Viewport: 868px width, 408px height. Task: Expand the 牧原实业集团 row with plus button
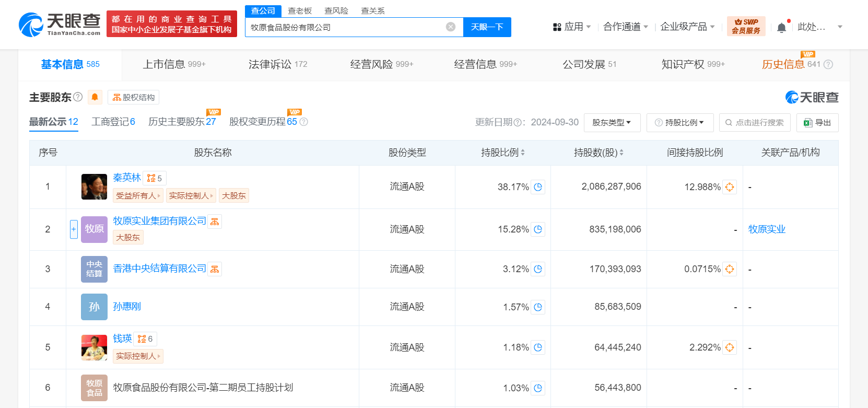(x=74, y=229)
